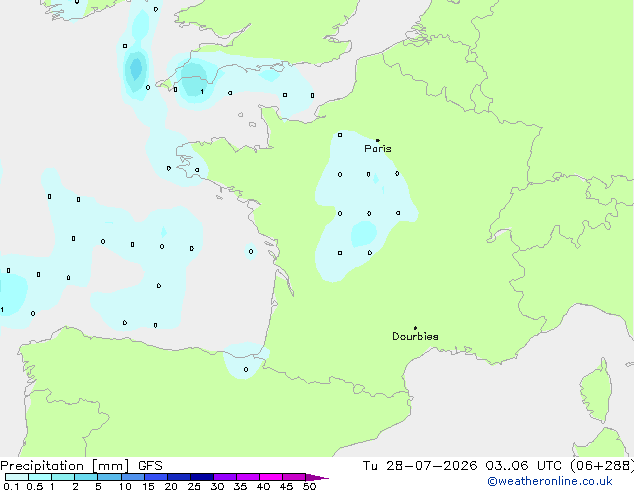The width and height of the screenshot is (634, 490).
Task: Select the Paris location dot marker
Action: coord(378,140)
